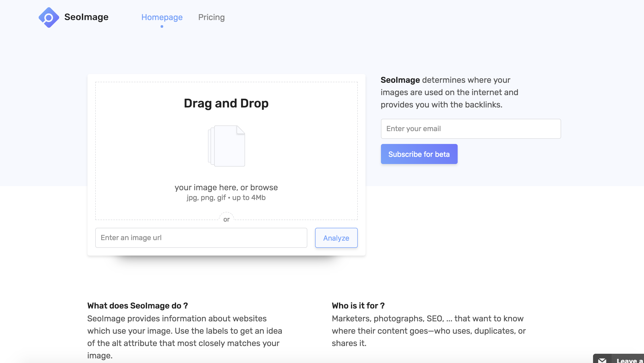
Task: Select the Homepage navigation item
Action: pos(162,17)
